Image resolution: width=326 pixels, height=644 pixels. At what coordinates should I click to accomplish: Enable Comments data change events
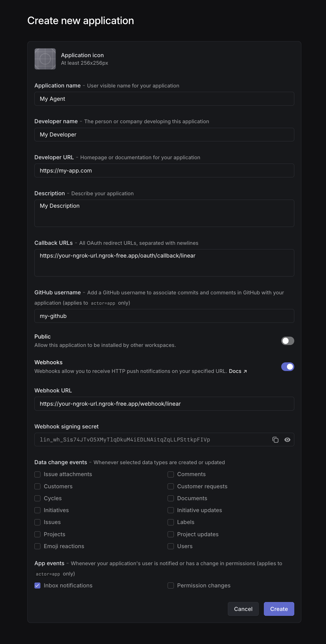click(x=171, y=474)
